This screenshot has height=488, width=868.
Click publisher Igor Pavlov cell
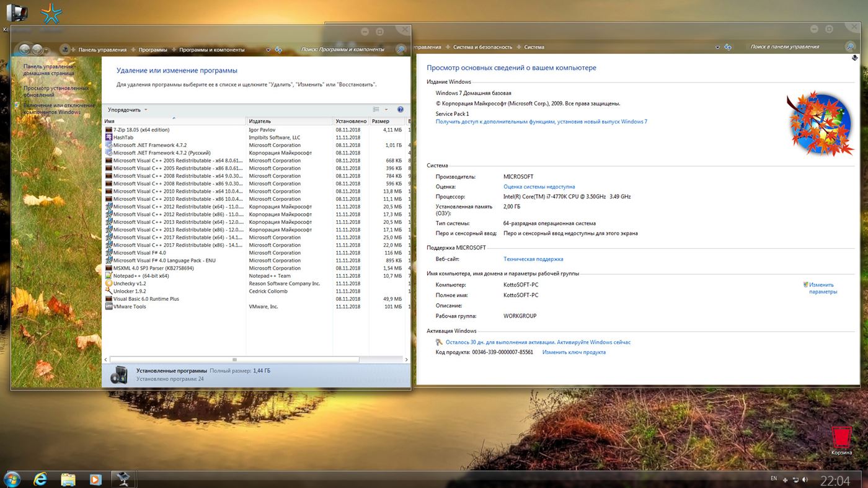(x=262, y=130)
